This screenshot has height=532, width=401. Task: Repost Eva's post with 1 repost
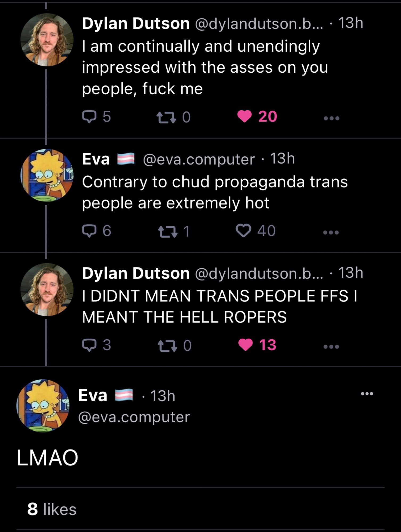pos(173,231)
